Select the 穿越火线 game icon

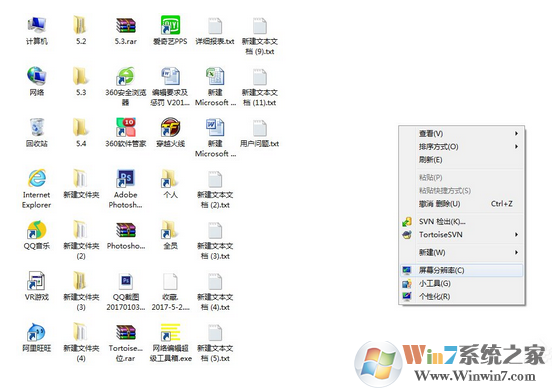170,133
